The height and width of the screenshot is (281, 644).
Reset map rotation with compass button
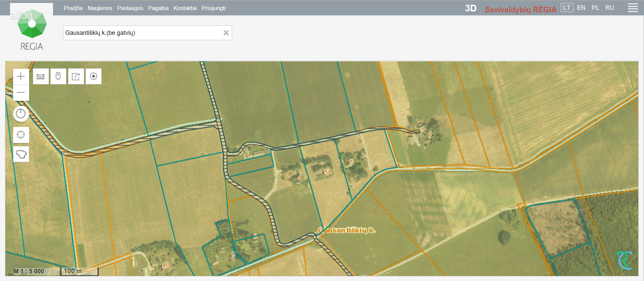coord(21,114)
